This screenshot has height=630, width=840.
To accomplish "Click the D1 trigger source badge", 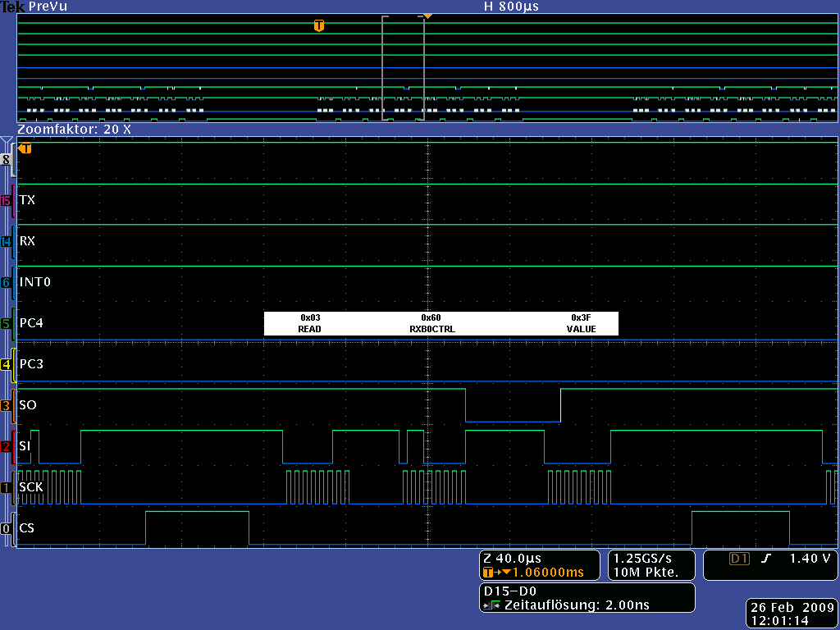I will tap(738, 559).
